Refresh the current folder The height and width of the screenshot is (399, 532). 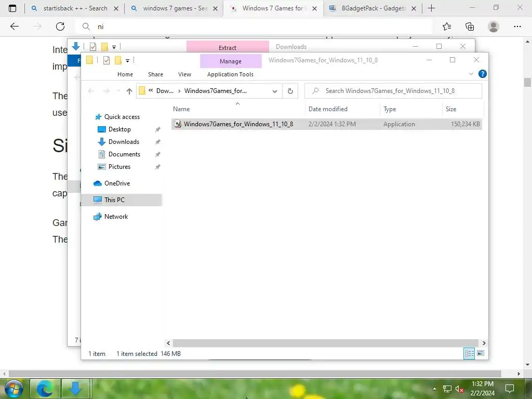[290, 91]
